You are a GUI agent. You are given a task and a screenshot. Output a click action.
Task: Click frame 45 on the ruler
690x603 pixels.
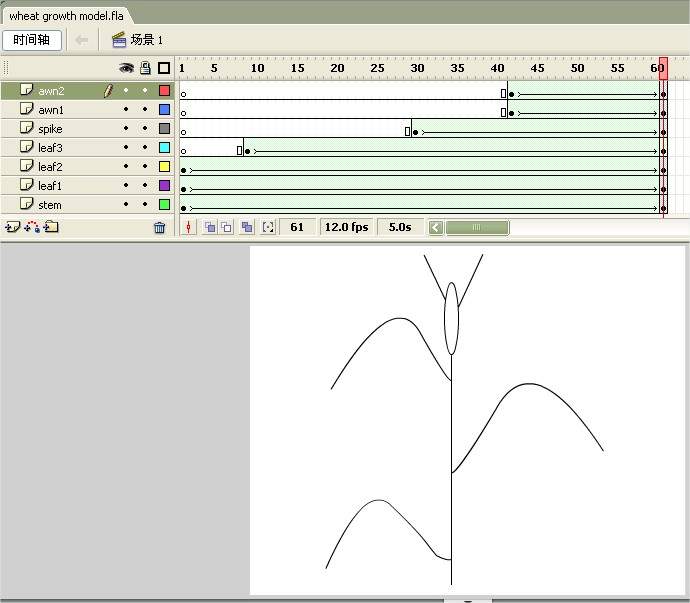[537, 68]
